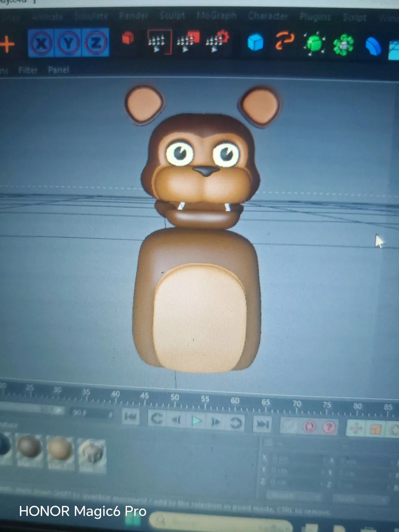Click the greyed-out Record Active Objects button
Viewport: 399px width, 532px height.
pyautogui.click(x=289, y=426)
